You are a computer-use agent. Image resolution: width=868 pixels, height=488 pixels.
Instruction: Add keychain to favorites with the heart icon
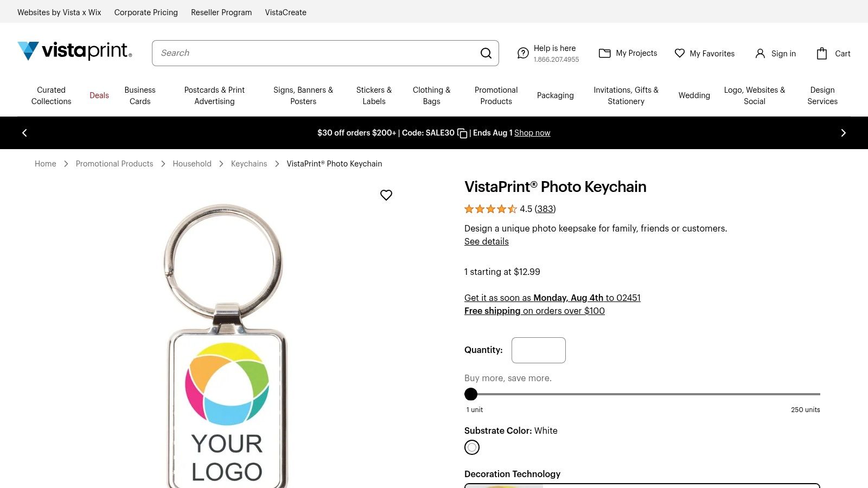coord(386,195)
